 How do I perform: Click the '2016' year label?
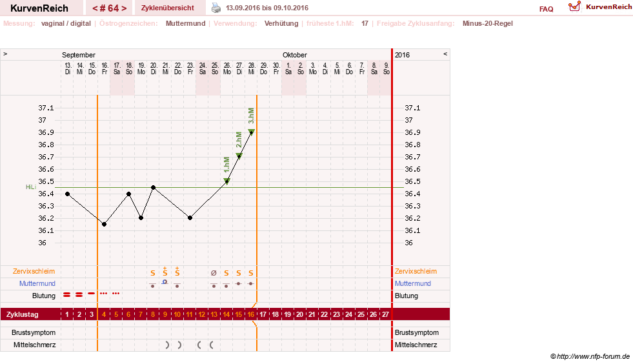(402, 55)
